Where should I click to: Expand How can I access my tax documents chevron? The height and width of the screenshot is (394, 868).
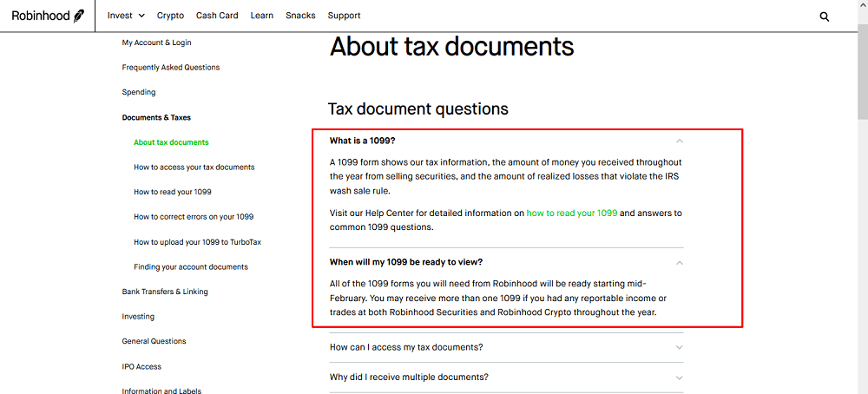680,347
